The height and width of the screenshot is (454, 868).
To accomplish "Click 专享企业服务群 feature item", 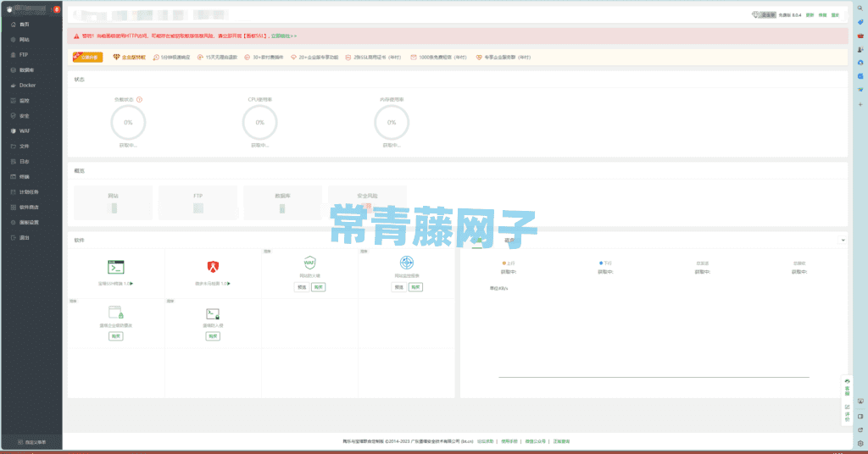I will (504, 57).
